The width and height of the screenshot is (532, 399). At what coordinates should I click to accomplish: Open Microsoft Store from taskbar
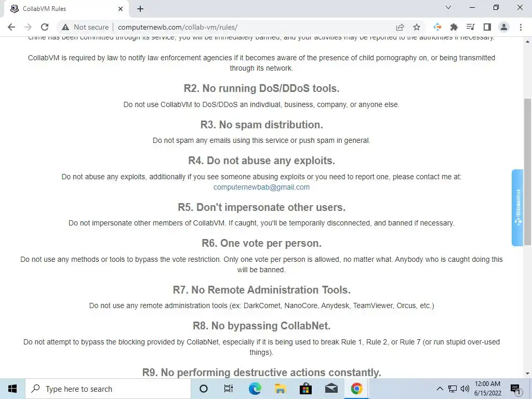[x=305, y=389]
